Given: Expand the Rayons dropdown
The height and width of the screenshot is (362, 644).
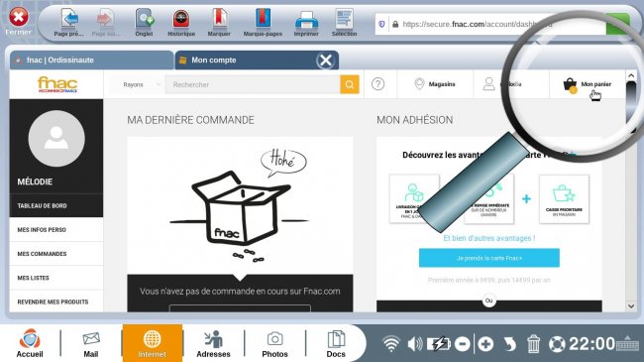Looking at the screenshot, I should coord(139,84).
